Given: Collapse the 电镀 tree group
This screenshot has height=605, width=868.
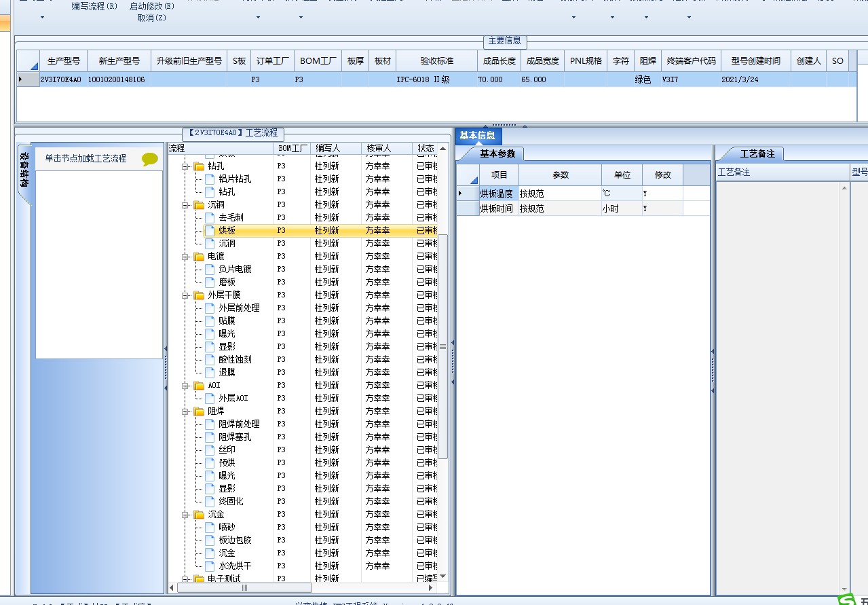Looking at the screenshot, I should point(185,257).
